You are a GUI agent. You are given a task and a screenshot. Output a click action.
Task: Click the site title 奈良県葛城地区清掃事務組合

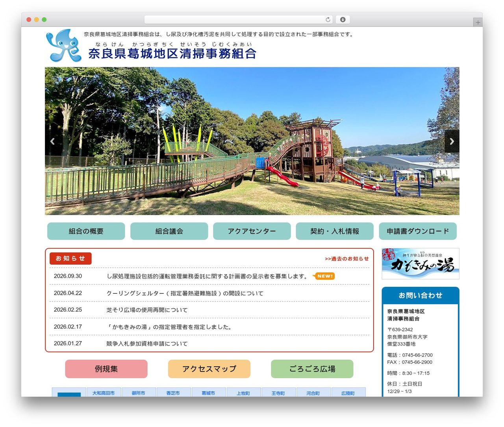point(172,54)
